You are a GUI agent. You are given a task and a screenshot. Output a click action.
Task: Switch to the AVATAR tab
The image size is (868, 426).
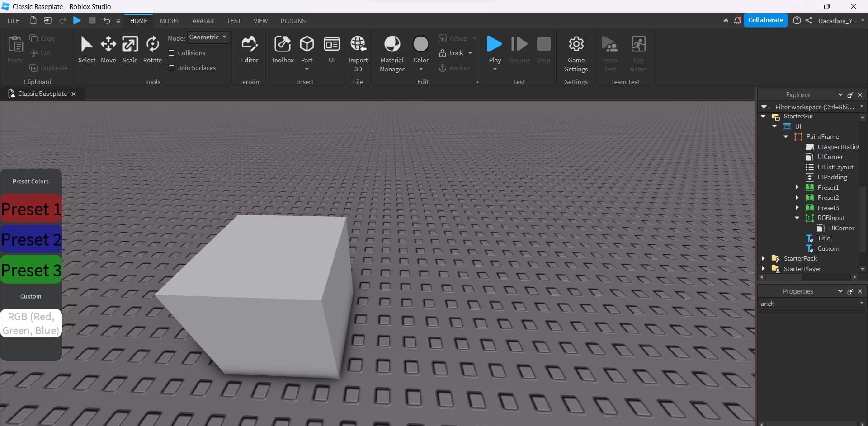[203, 21]
